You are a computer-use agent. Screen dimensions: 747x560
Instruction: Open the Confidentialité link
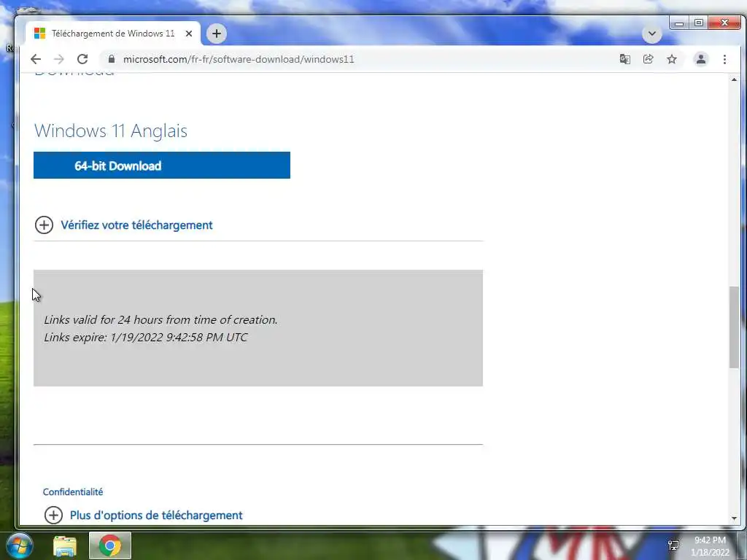click(x=73, y=492)
